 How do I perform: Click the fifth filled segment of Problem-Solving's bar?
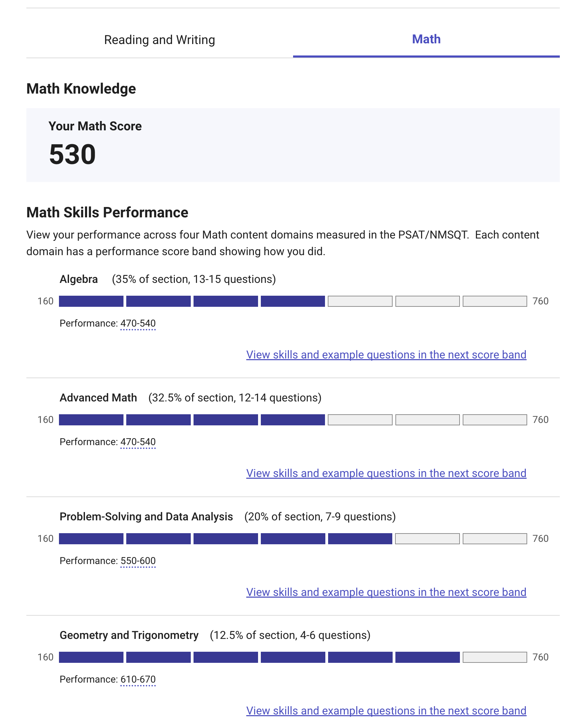360,539
